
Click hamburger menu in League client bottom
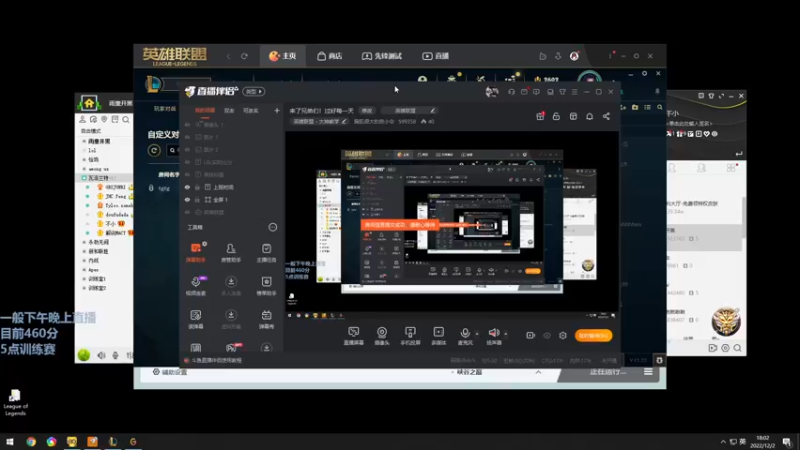(648, 372)
